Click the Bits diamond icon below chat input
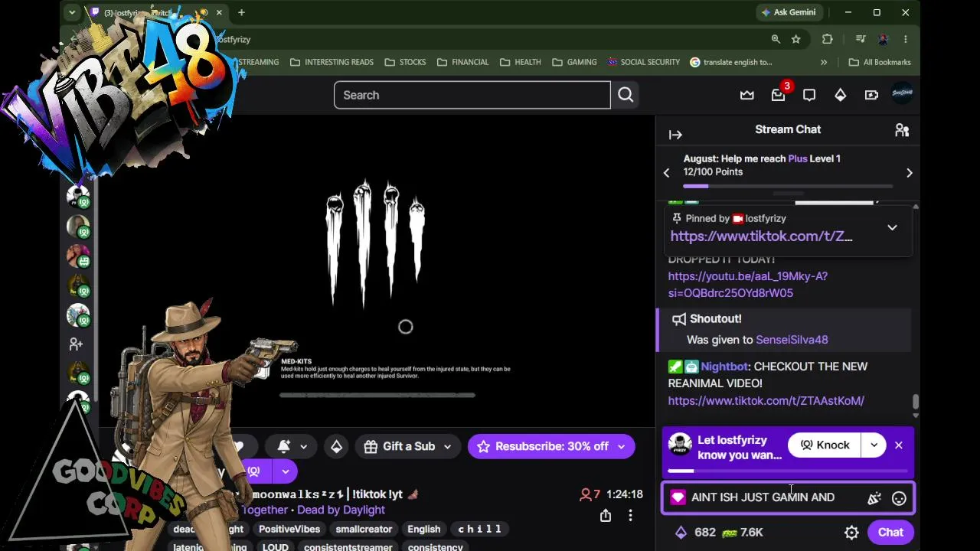 681,533
